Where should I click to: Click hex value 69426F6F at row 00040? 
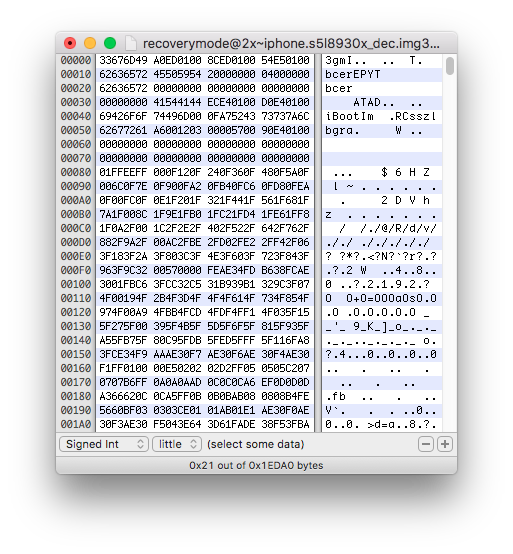point(123,116)
